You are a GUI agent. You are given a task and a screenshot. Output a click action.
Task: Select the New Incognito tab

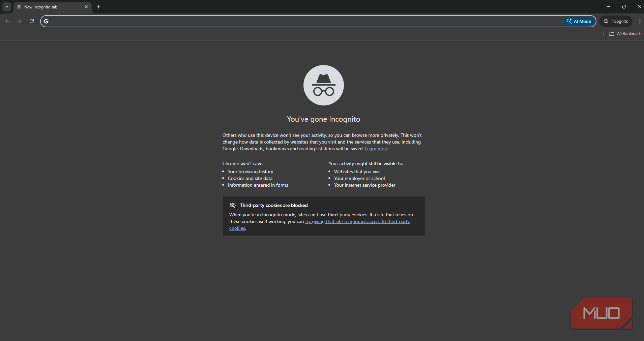[52, 7]
